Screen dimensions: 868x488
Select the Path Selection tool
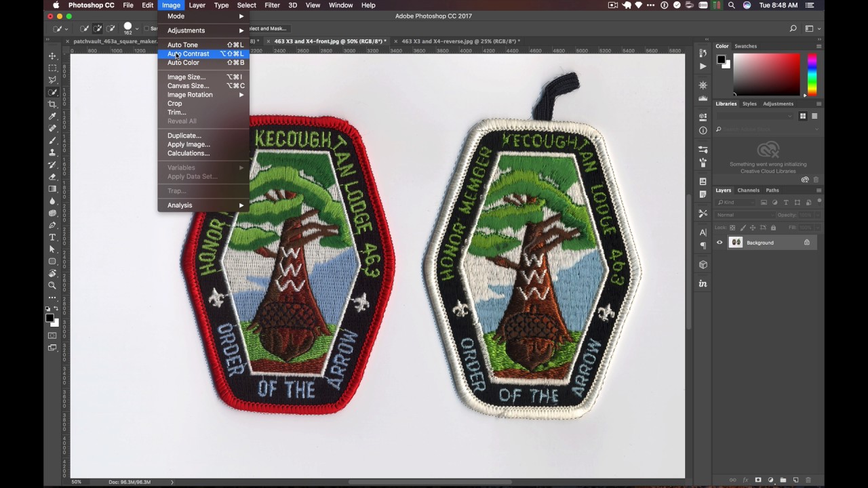point(52,249)
